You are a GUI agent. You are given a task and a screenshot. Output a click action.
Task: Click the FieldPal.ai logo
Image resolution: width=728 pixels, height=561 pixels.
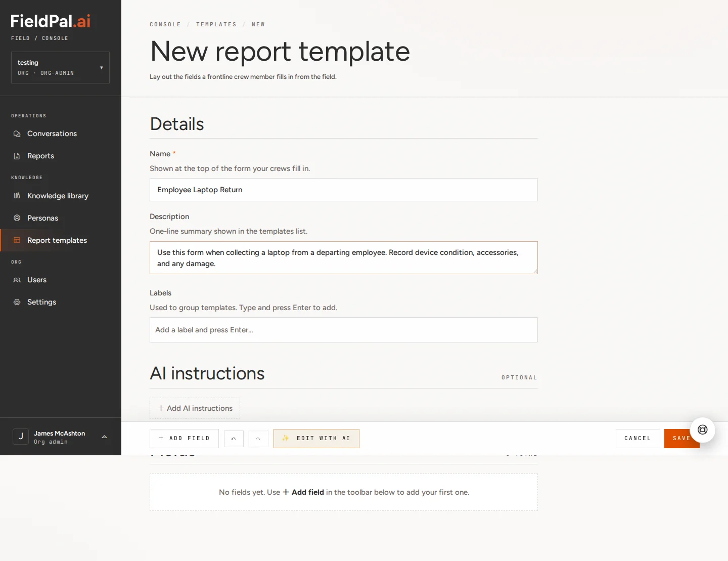(x=51, y=21)
